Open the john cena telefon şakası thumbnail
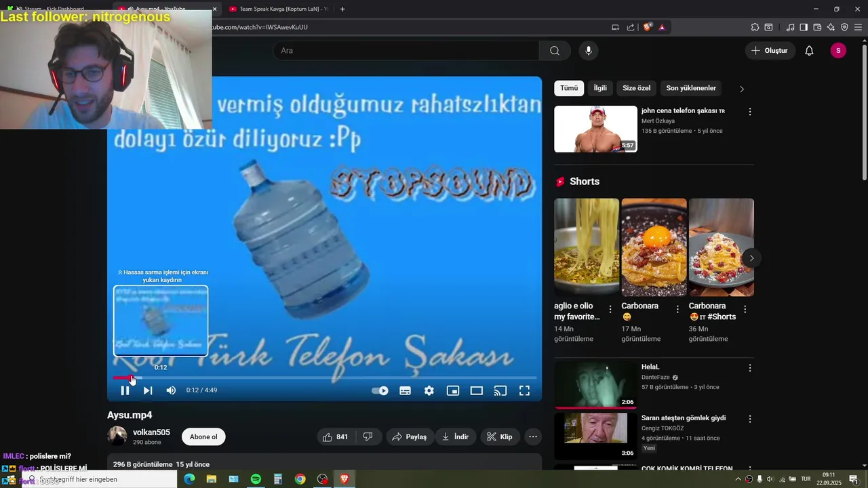 [595, 129]
